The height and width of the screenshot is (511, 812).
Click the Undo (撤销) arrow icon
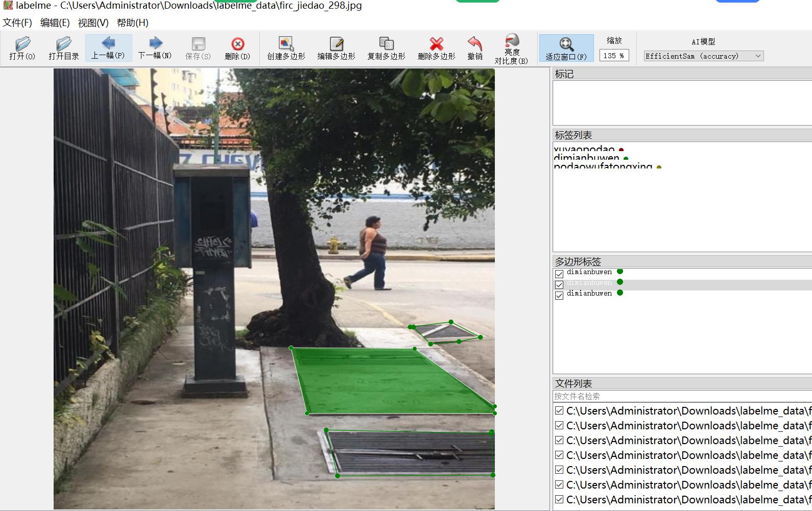coord(475,48)
